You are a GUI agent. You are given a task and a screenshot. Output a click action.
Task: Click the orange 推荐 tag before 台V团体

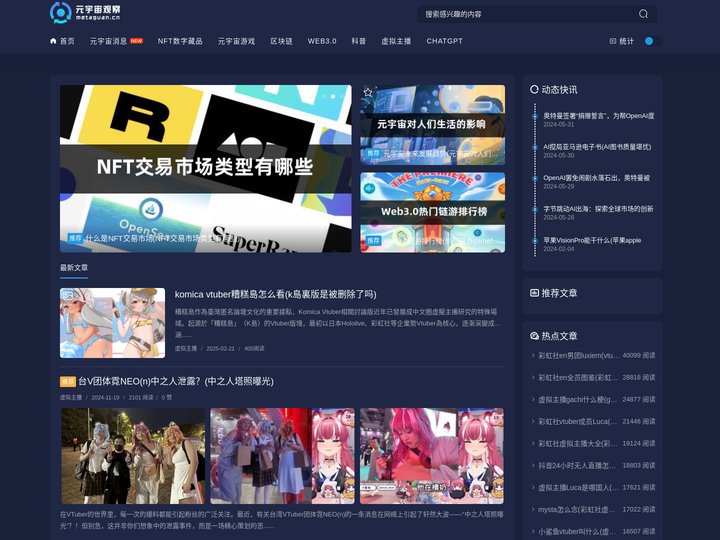68,382
